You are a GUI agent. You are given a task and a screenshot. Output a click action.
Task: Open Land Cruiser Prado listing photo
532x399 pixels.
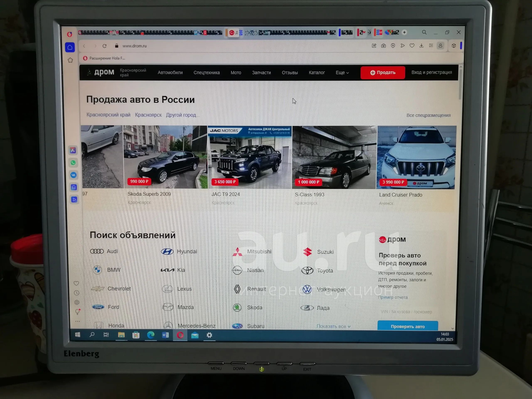click(x=416, y=158)
